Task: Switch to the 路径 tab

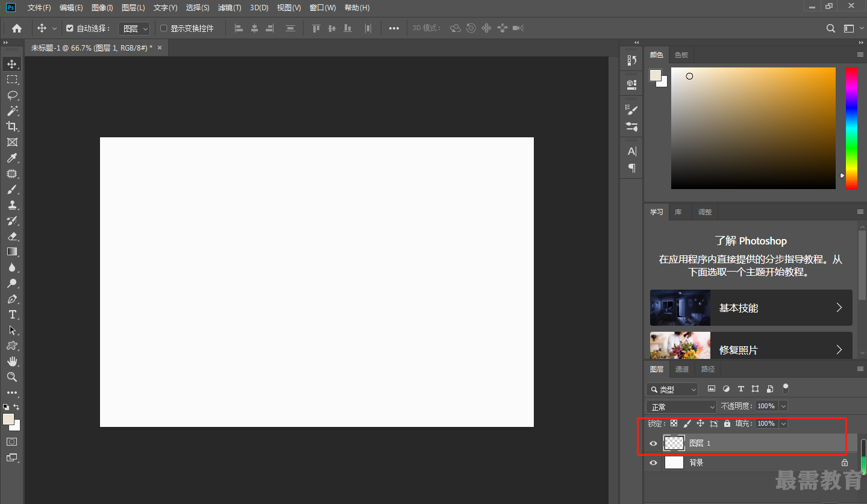Action: point(708,369)
